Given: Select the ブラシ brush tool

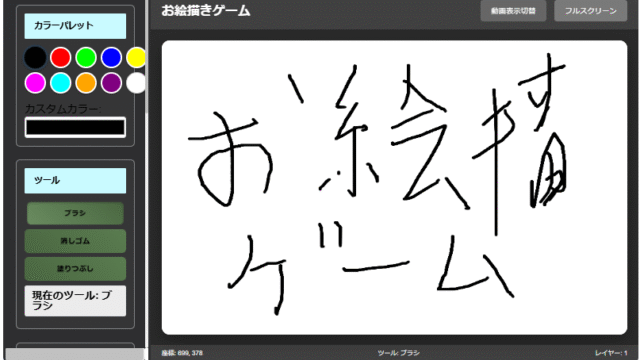Looking at the screenshot, I should (75, 213).
